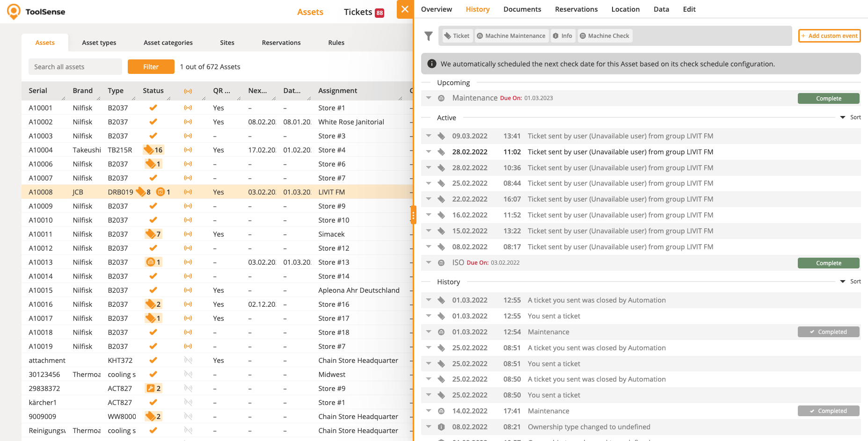Screen dimensions: 868x441
Task: Toggle the Ticket event filter chip
Action: click(457, 36)
